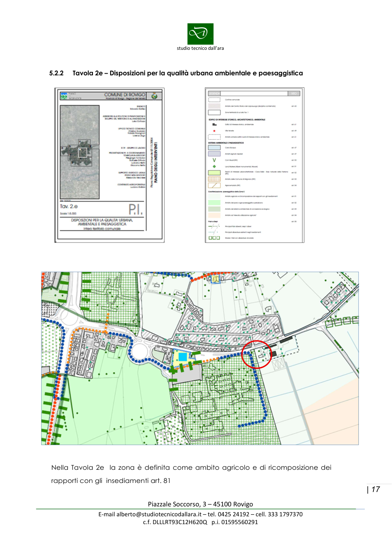Click 'COMUNE DI ROVIGO' on the cover sheet
Viewport: 392px width, 555px height.
(125, 95)
